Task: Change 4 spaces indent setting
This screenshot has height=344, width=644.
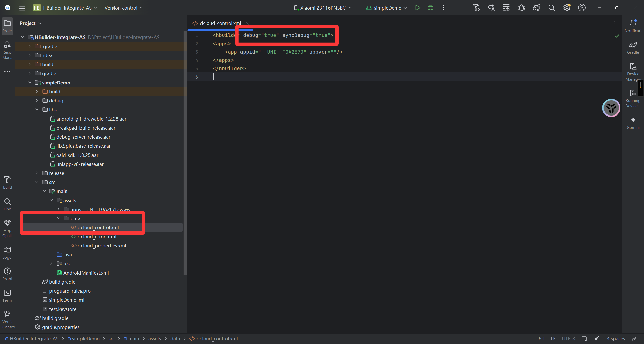Action: click(x=616, y=339)
